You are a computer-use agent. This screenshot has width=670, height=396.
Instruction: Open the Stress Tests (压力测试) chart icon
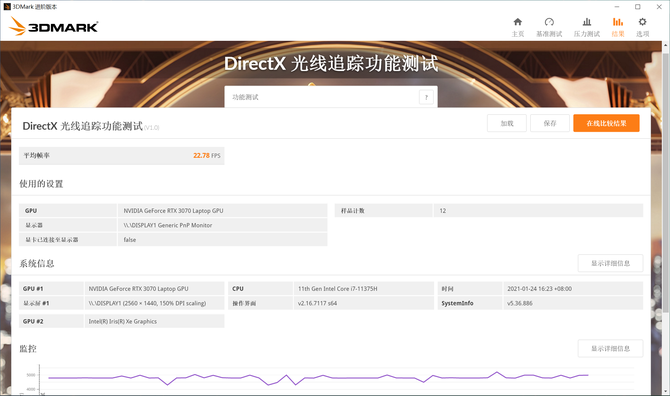point(587,22)
